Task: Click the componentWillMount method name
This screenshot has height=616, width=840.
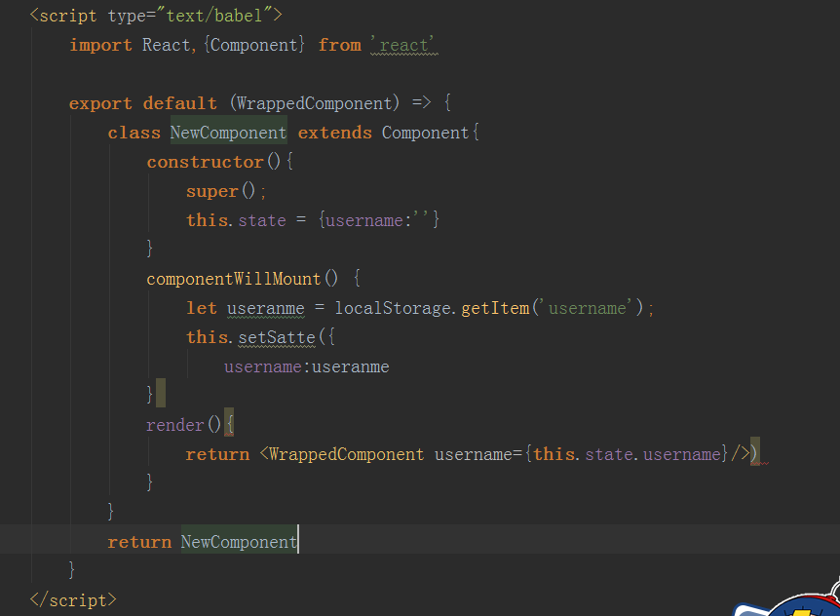Action: pyautogui.click(x=234, y=279)
